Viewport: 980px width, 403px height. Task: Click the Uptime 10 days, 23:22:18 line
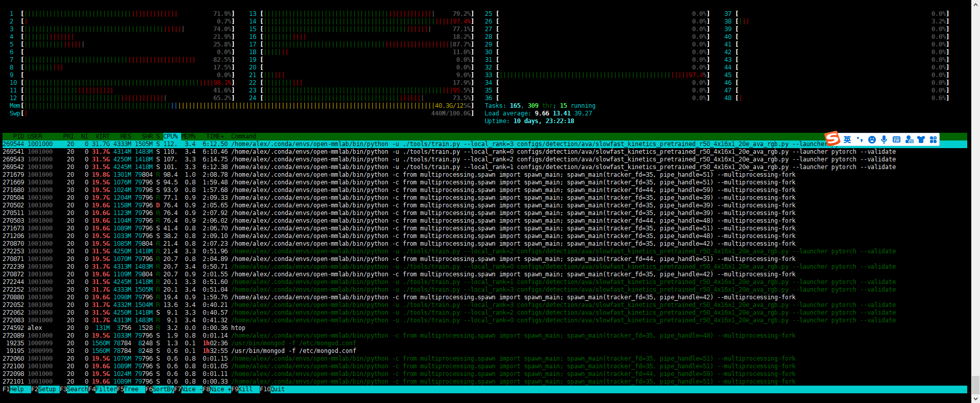point(529,121)
